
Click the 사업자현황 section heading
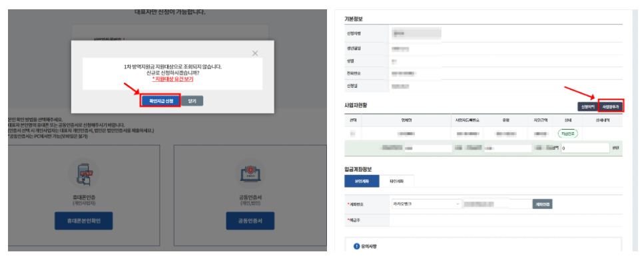pyautogui.click(x=356, y=105)
